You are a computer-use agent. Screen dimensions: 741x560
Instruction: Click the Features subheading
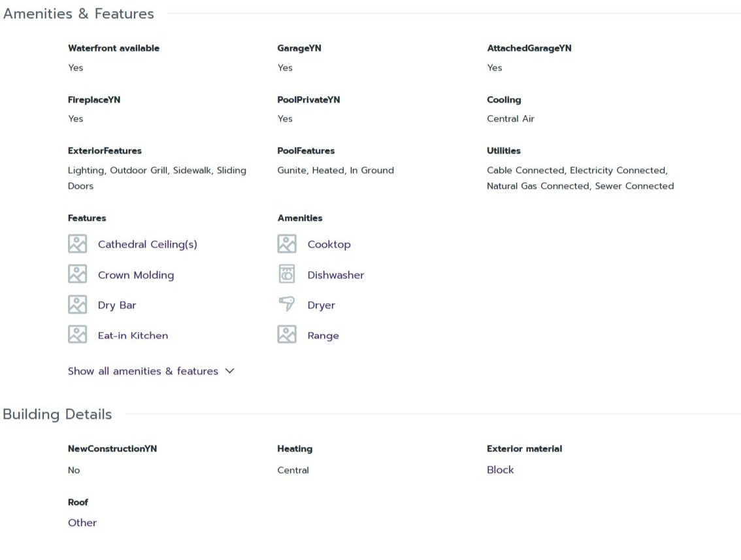coord(87,218)
